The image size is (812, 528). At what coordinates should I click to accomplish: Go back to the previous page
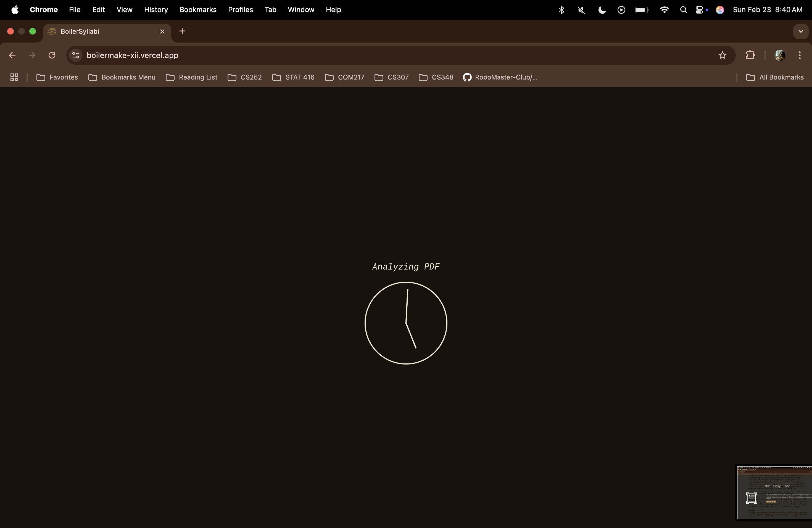(x=12, y=55)
